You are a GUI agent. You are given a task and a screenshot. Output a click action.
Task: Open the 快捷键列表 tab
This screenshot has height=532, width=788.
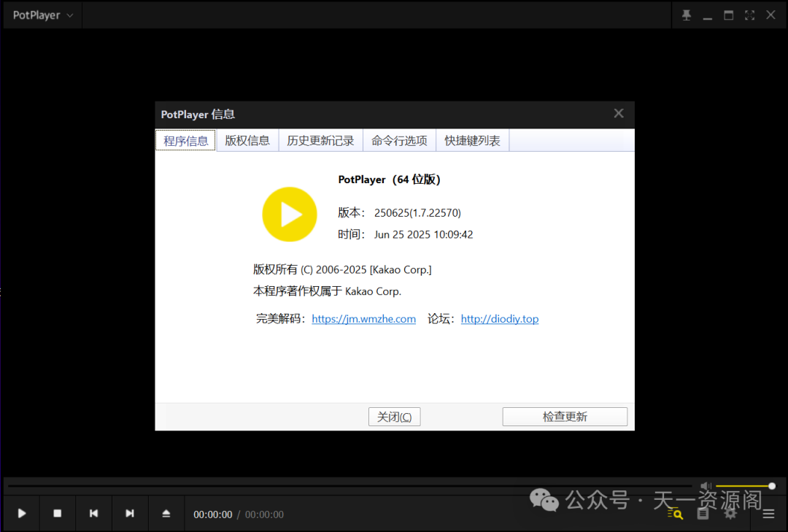pyautogui.click(x=472, y=140)
